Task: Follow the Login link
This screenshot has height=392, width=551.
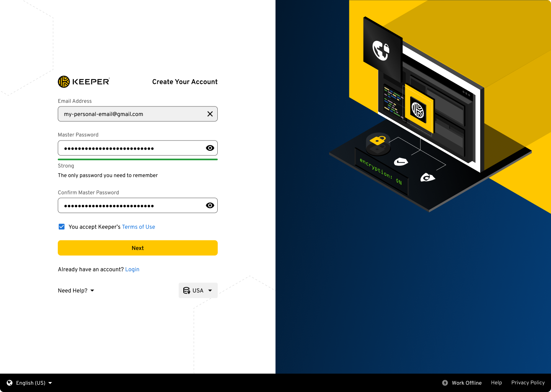Action: tap(132, 269)
